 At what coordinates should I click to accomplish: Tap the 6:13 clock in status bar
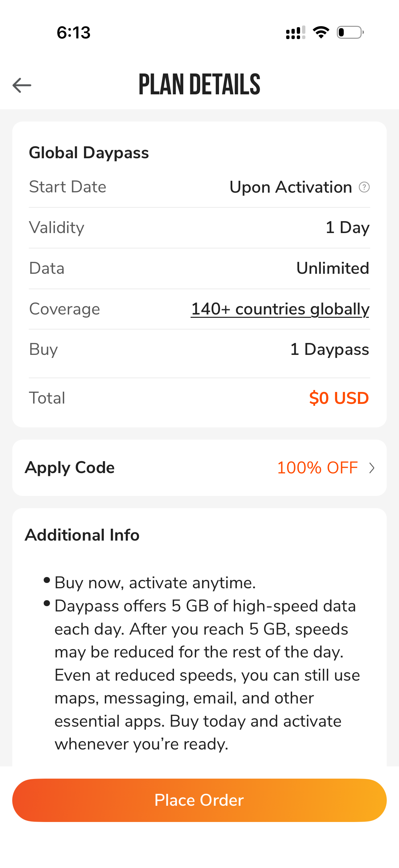pos(73,33)
